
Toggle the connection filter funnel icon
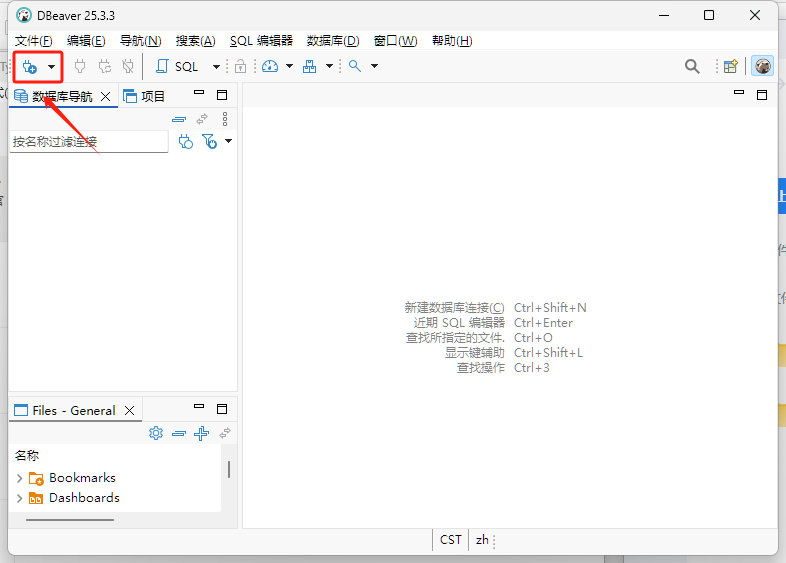coord(208,142)
